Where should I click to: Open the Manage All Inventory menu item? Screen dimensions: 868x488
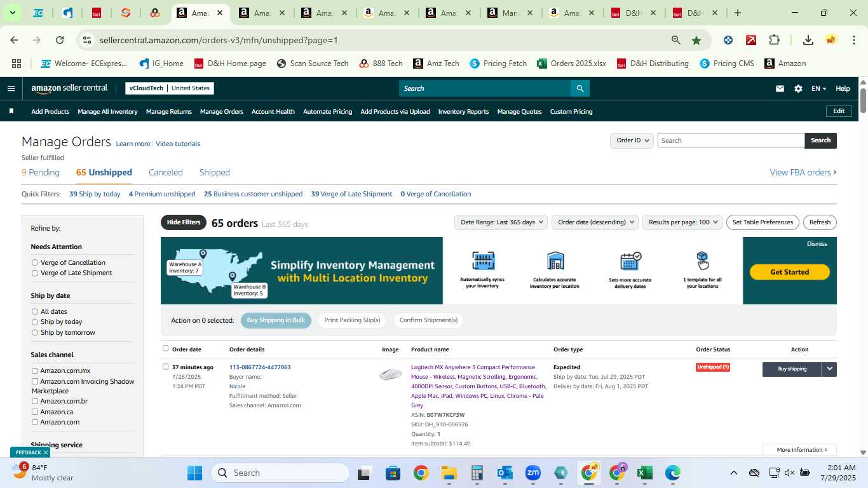click(107, 112)
